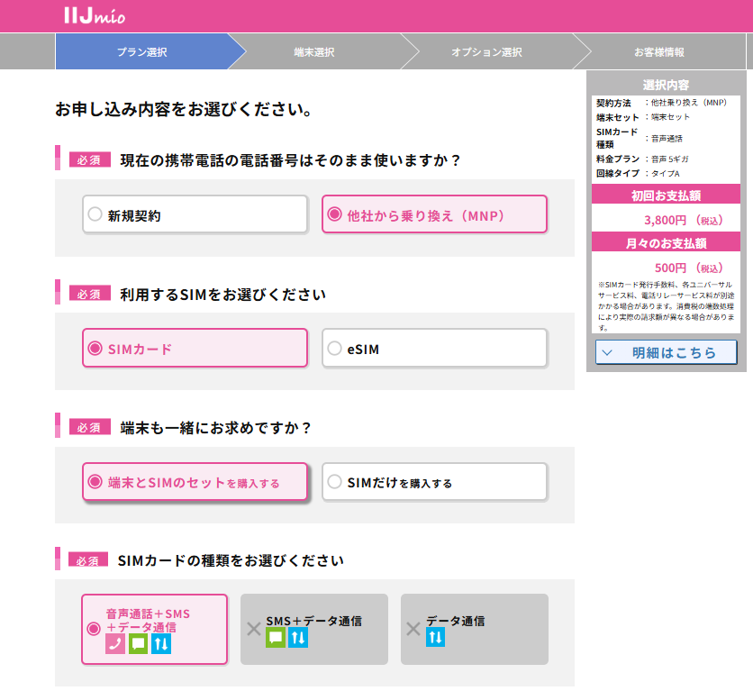Select the 新規契約 radio option
This screenshot has height=700, width=753.
pos(195,214)
